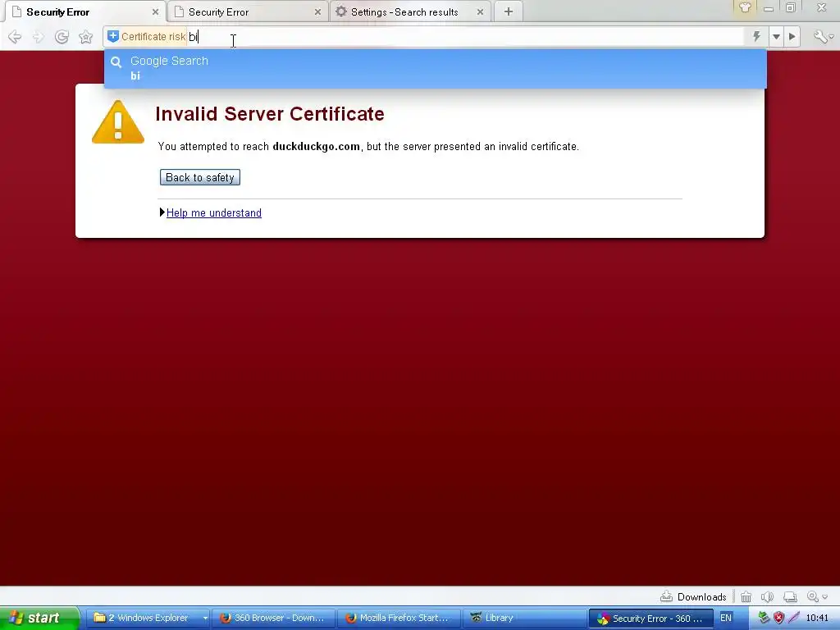Click the Invalid Server Certificate heading
The height and width of the screenshot is (630, 840).
click(x=270, y=113)
